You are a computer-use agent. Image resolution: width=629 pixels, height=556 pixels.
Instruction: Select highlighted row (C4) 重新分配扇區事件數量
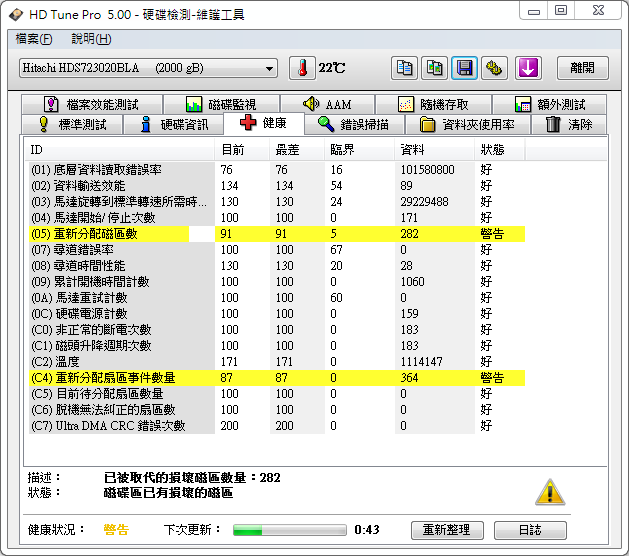pyautogui.click(x=277, y=378)
